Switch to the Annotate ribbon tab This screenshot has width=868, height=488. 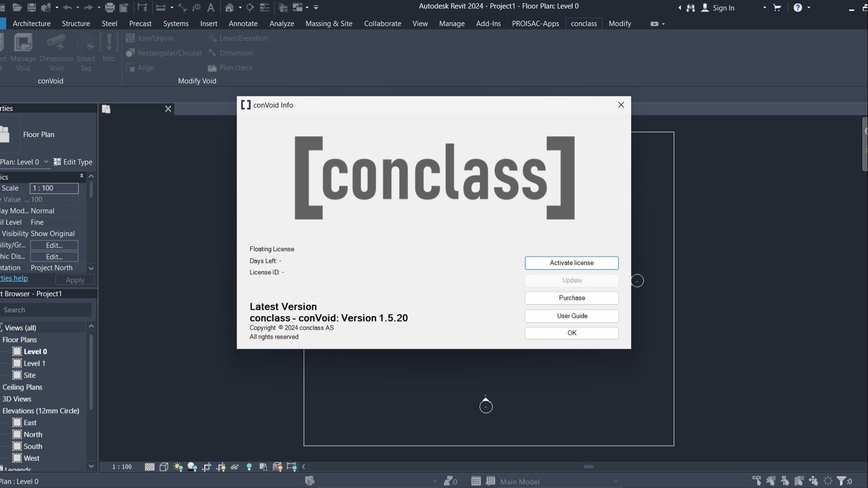pos(243,24)
